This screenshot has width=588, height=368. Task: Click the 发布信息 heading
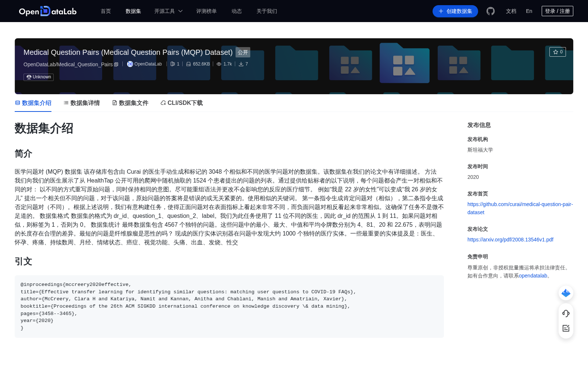click(479, 125)
